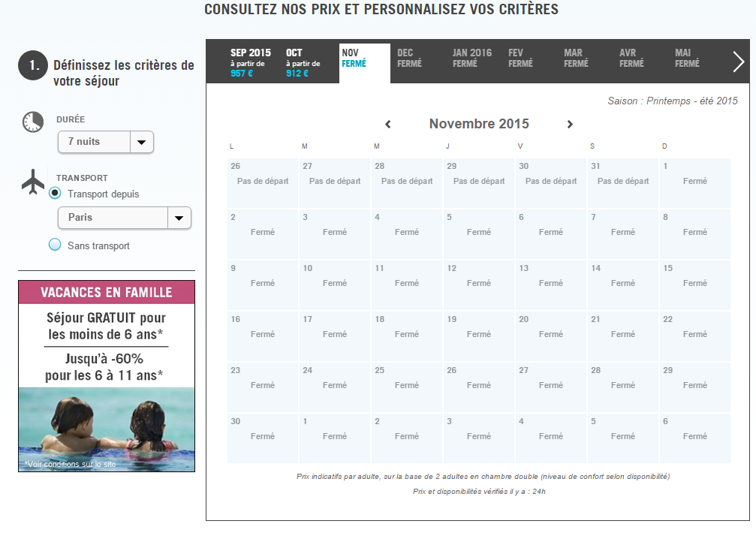This screenshot has width=756, height=533.
Task: Click the '*Voir conditions sur le site' link
Action: pyautogui.click(x=71, y=464)
